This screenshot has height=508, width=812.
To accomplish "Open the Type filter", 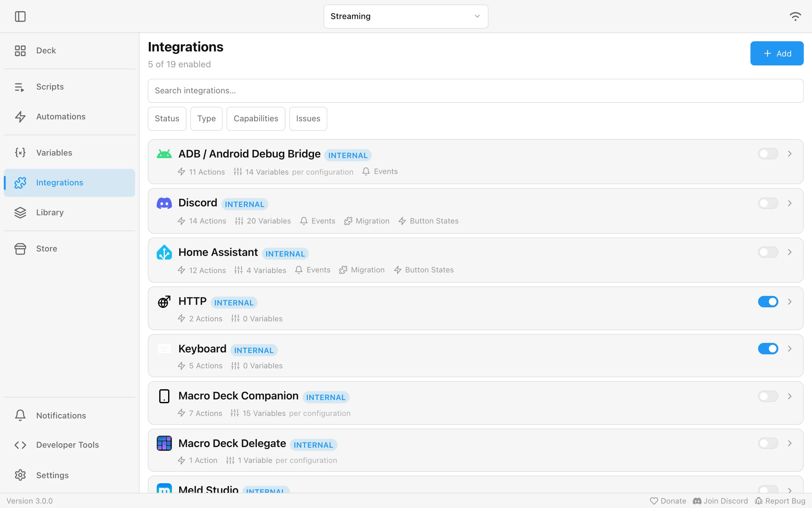I will [206, 119].
